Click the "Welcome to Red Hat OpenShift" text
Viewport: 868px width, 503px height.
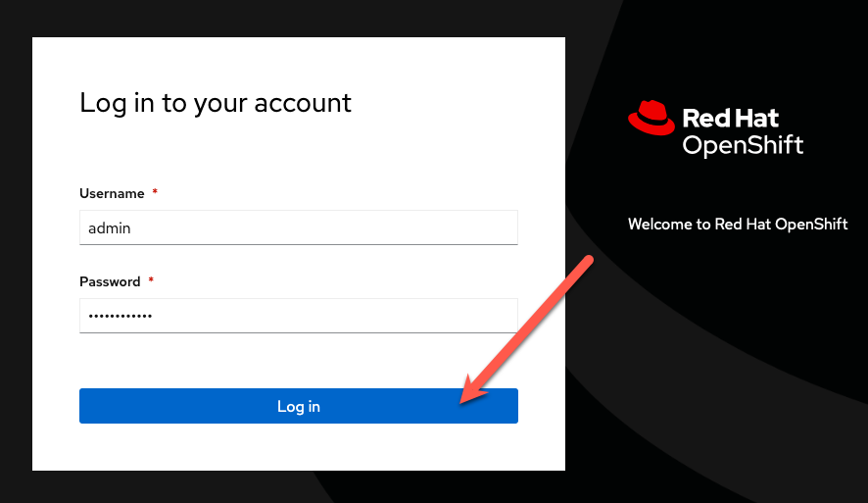[738, 224]
